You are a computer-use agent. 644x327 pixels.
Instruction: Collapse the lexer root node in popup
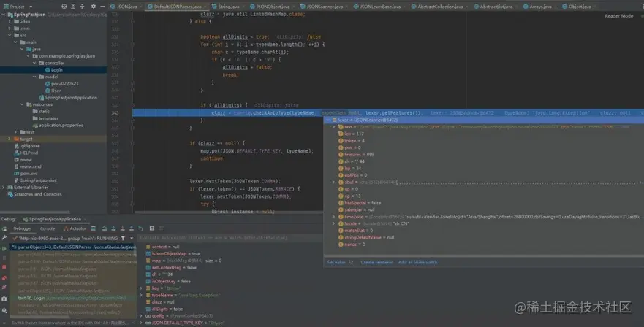click(x=328, y=120)
